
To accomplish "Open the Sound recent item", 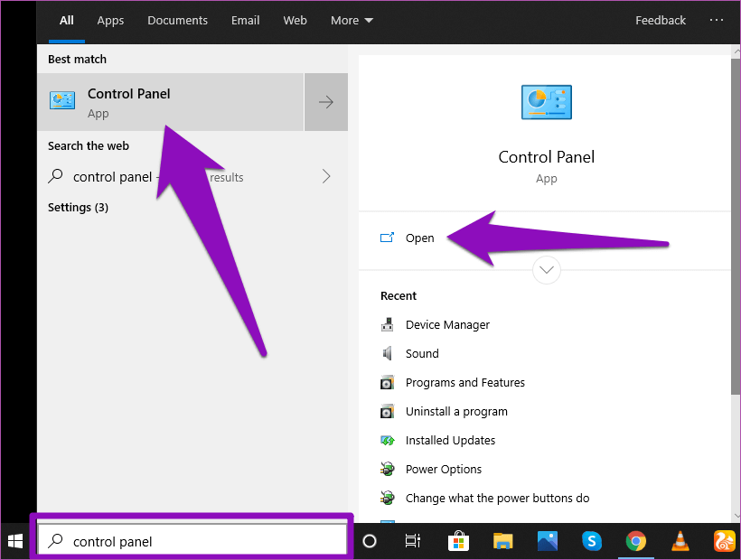I will [422, 353].
